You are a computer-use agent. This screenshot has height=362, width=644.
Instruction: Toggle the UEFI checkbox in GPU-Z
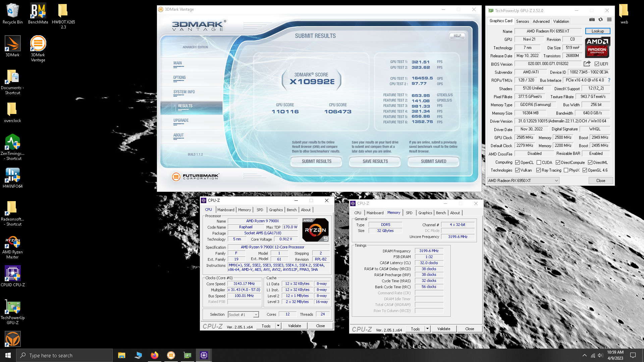[x=597, y=64]
